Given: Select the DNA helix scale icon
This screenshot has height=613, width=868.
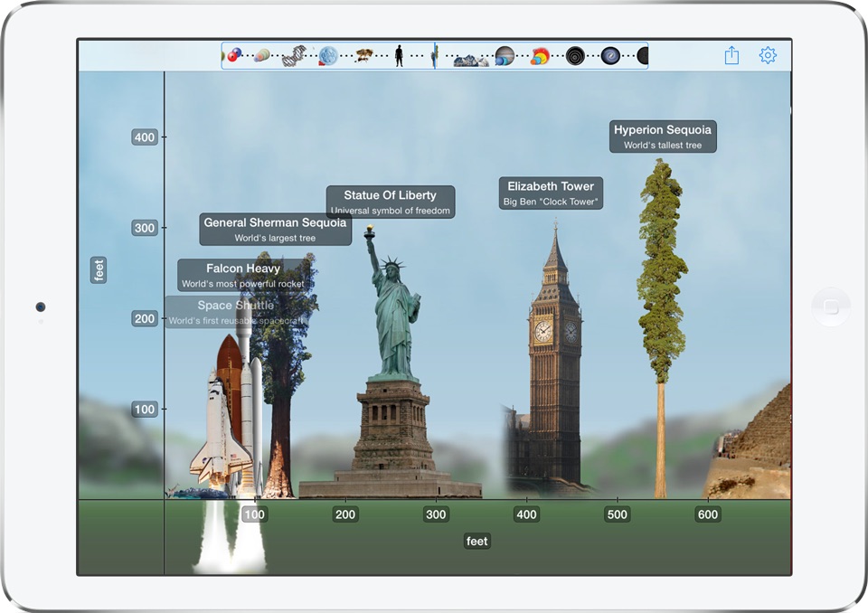Looking at the screenshot, I should 293,56.
